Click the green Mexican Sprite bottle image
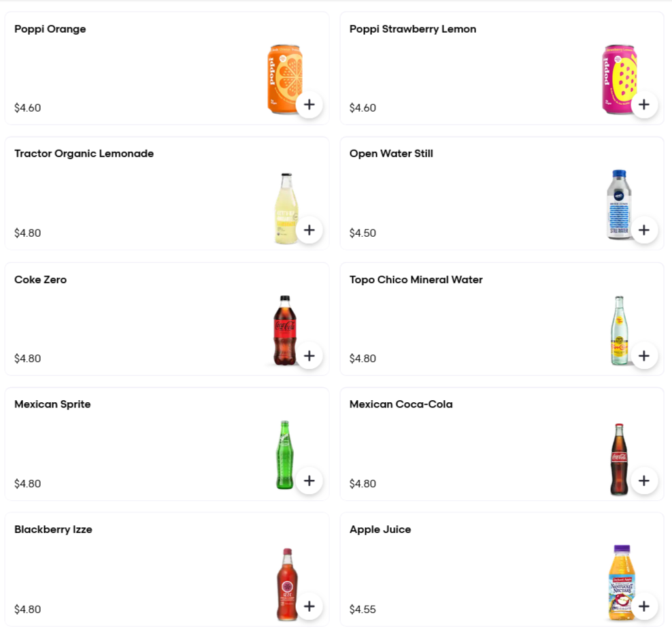Image resolution: width=672 pixels, height=639 pixels. 285,455
